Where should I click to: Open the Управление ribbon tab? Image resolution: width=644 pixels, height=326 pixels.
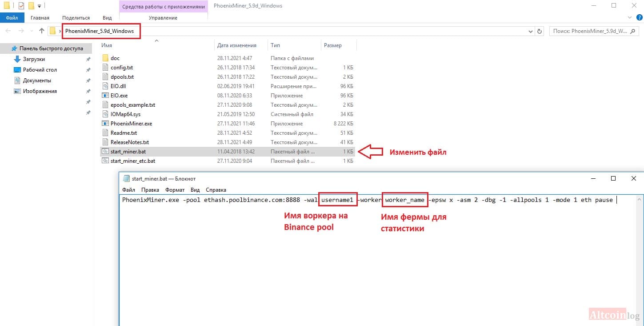coord(163,18)
